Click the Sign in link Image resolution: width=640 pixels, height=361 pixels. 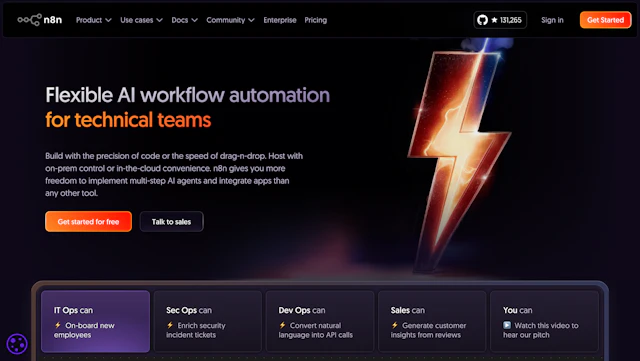coord(552,20)
